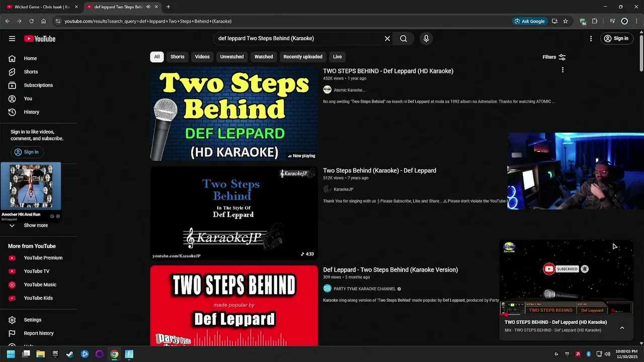This screenshot has width=644, height=362.
Task: Click the sidebar Sign in button
Action: point(27,152)
